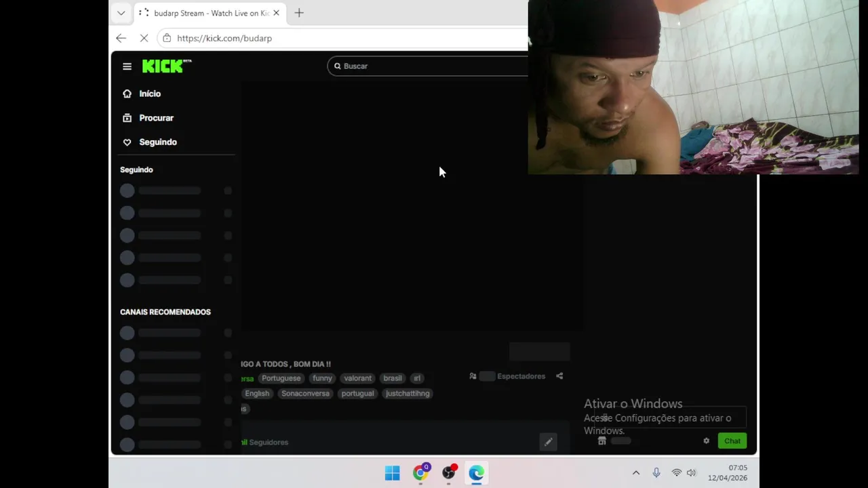Click the KICK logo

[167, 66]
